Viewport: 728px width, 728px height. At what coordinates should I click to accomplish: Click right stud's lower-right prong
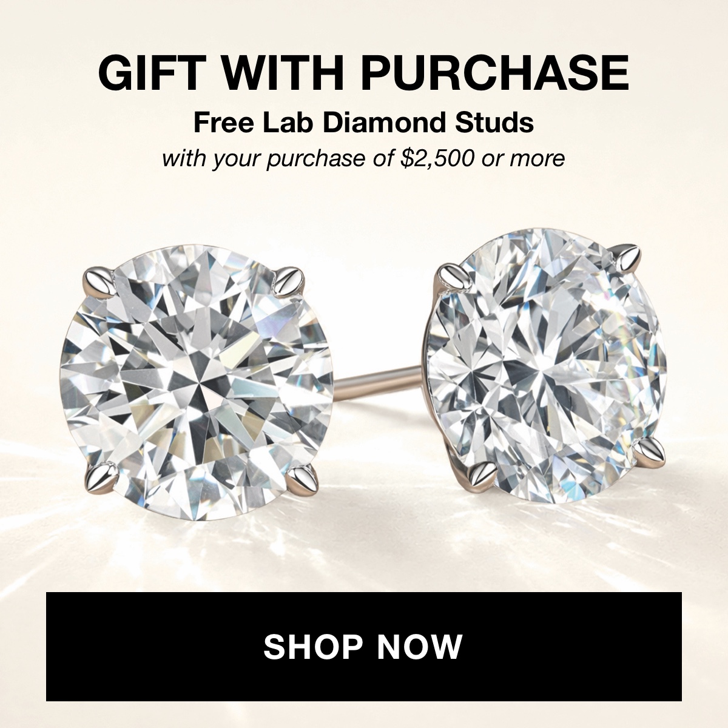pyautogui.click(x=650, y=450)
